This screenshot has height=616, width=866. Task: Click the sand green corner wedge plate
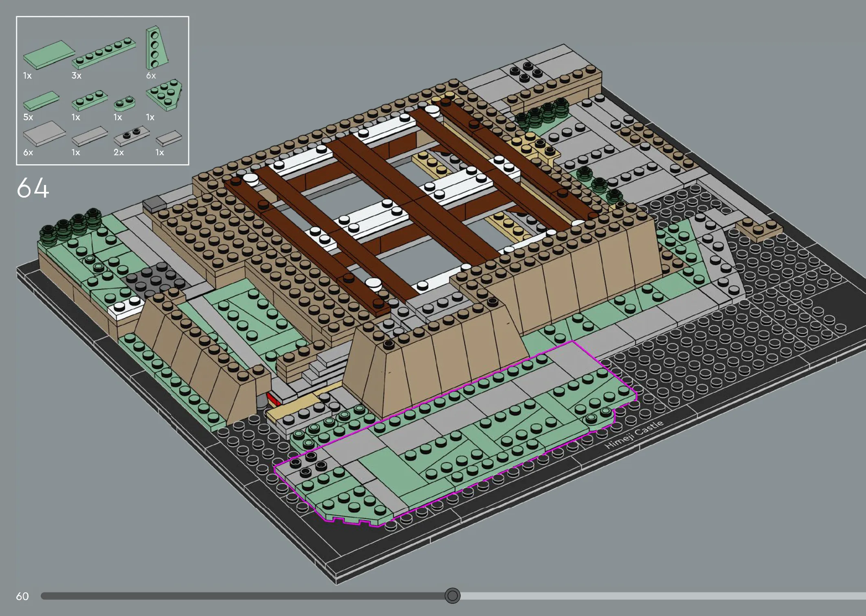pyautogui.click(x=164, y=95)
